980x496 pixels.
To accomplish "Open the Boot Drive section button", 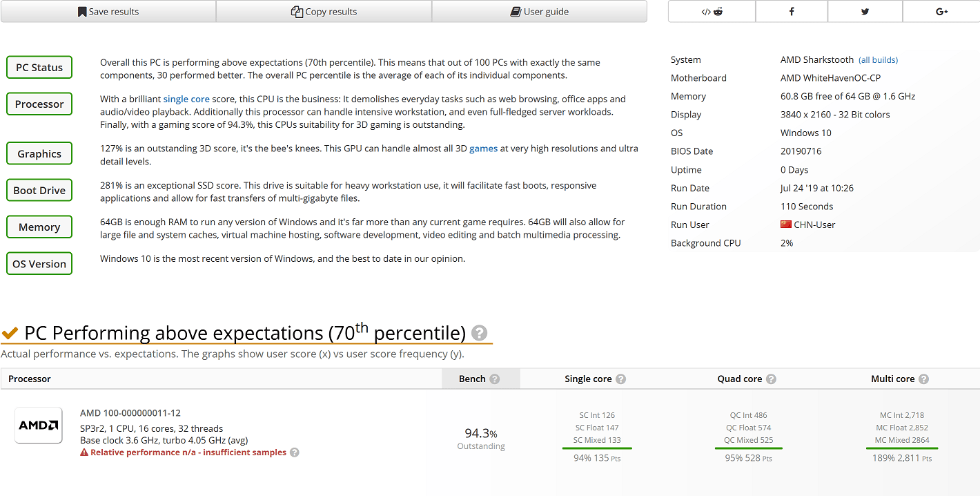I will (39, 191).
